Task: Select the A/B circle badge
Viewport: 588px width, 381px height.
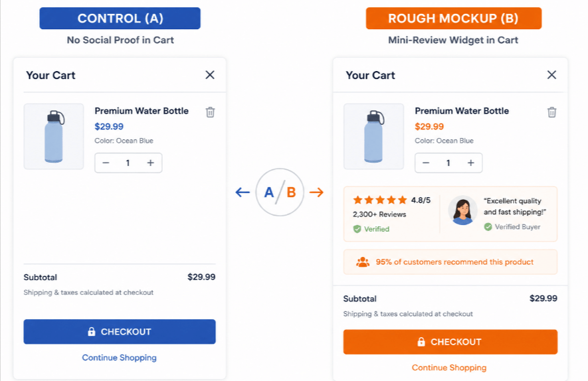Action: click(x=280, y=192)
